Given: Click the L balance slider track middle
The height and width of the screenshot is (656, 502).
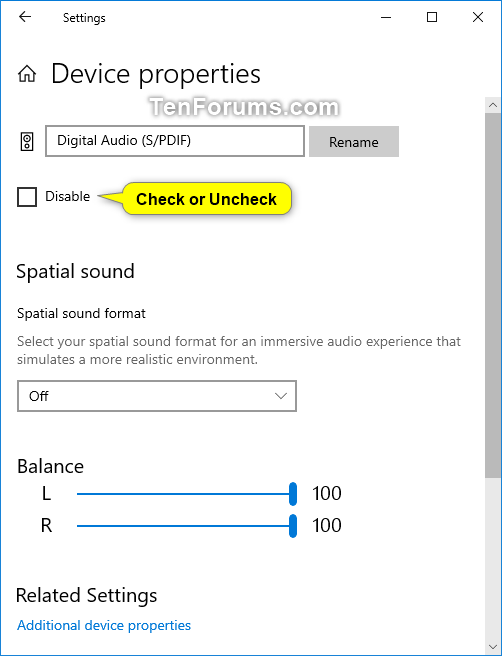Looking at the screenshot, I should click(x=185, y=494).
